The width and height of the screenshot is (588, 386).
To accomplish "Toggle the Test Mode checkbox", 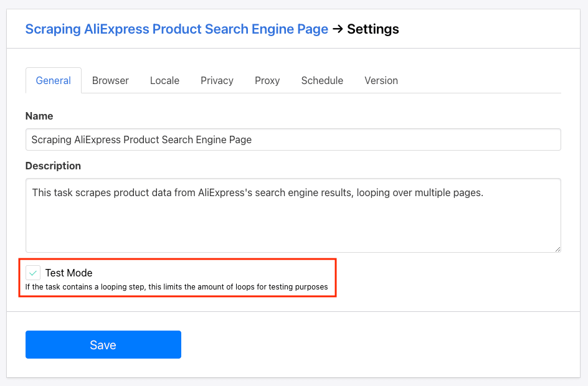I will [33, 273].
